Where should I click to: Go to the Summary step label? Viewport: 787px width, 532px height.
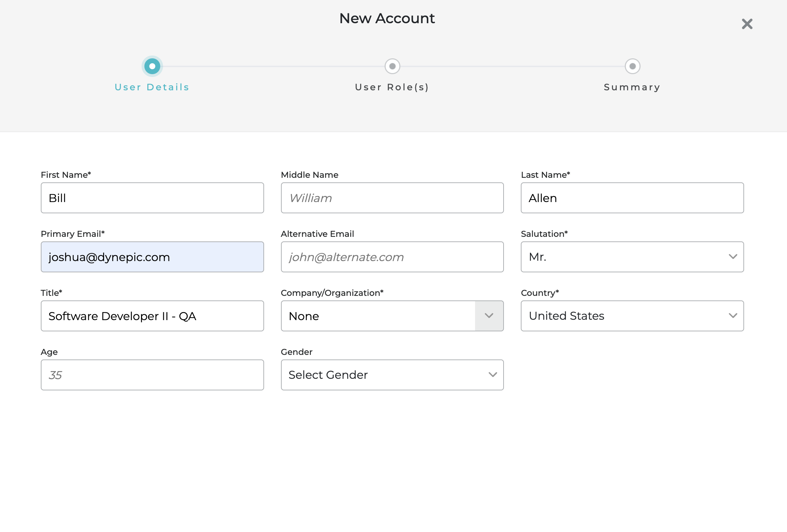632,87
